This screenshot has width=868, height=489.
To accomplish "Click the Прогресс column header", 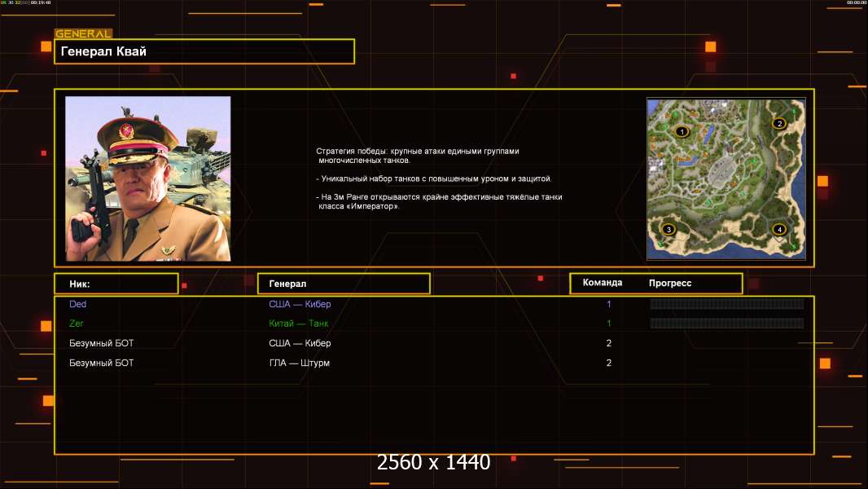I will 670,283.
